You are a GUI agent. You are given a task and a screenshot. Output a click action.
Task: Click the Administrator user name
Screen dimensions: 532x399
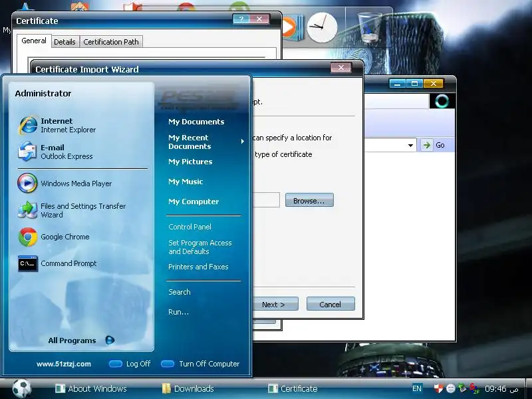click(43, 93)
